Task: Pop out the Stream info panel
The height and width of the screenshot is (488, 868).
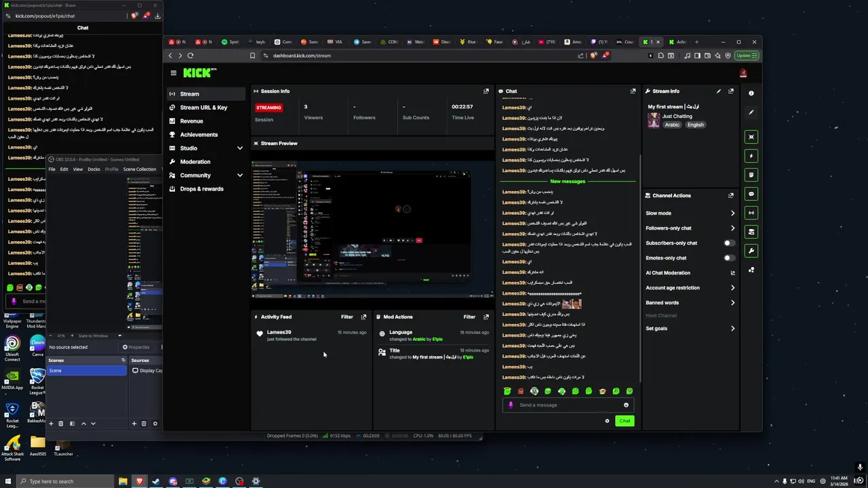Action: pyautogui.click(x=731, y=91)
